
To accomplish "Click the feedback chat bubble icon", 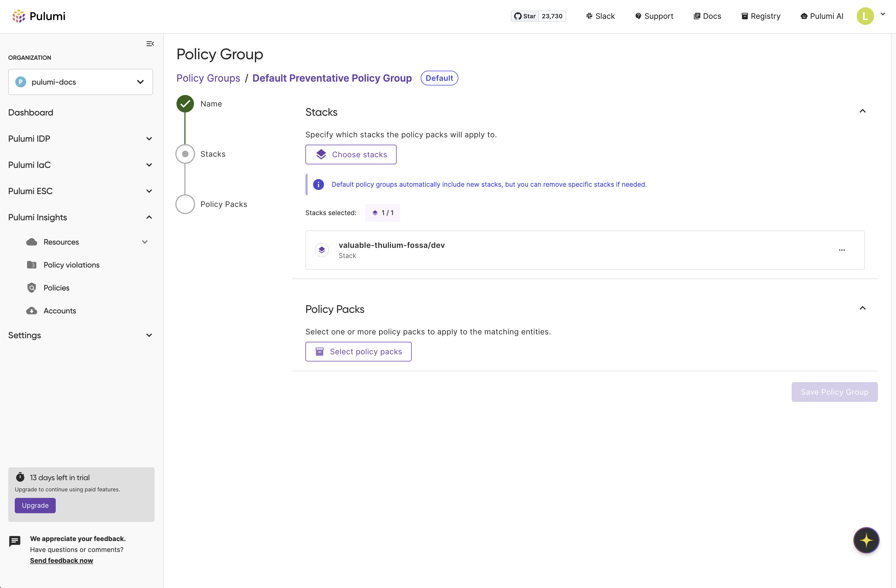I will coord(15,541).
